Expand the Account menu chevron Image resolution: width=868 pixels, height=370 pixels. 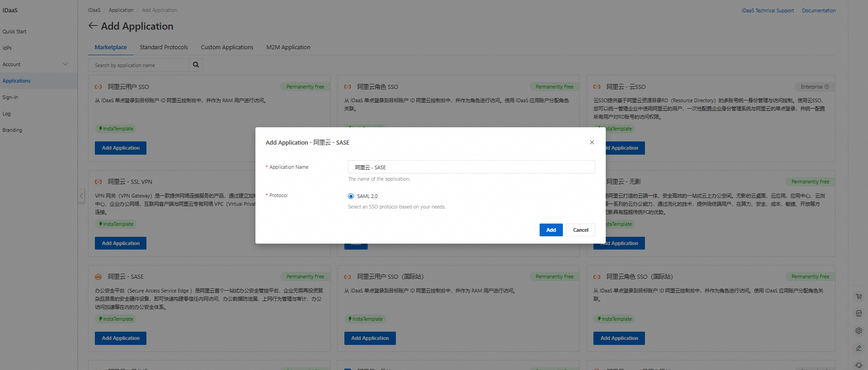point(65,64)
